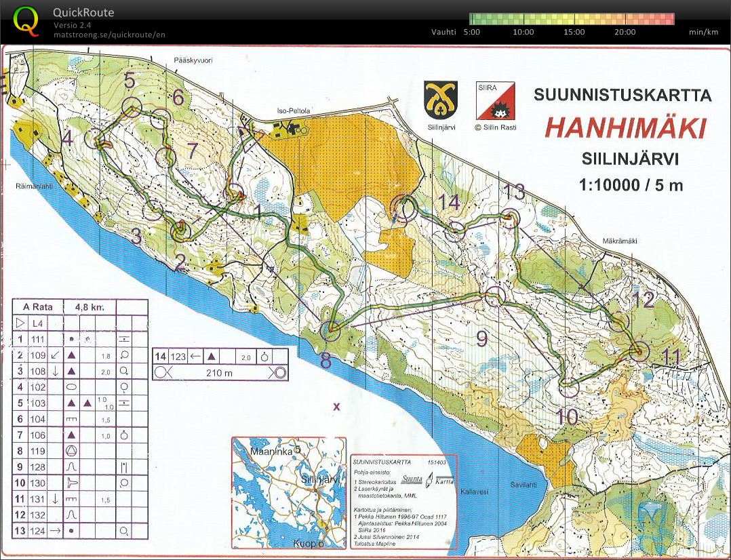
Task: Click the finish double circle on the map
Action: point(406,209)
